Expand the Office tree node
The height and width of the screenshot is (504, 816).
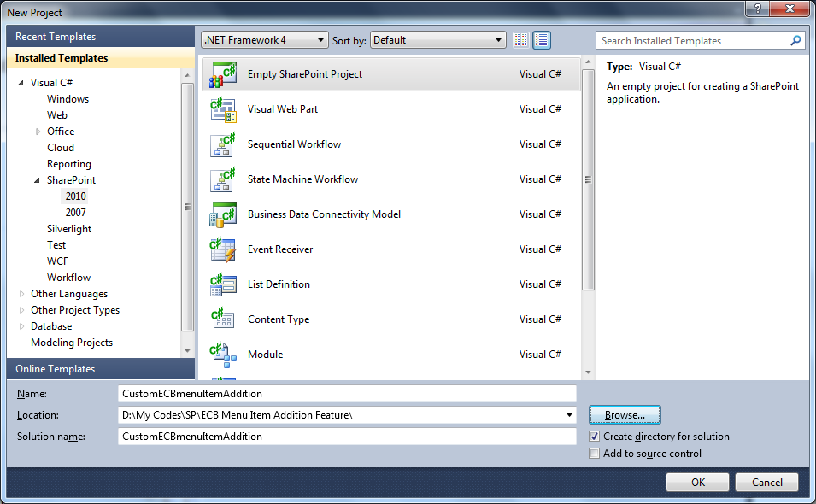pos(38,132)
